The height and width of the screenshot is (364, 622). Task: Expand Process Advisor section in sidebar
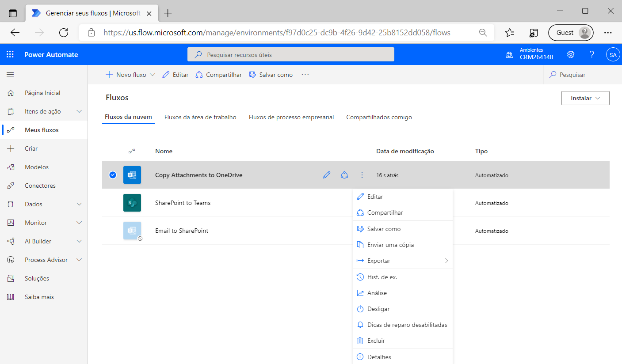click(79, 260)
